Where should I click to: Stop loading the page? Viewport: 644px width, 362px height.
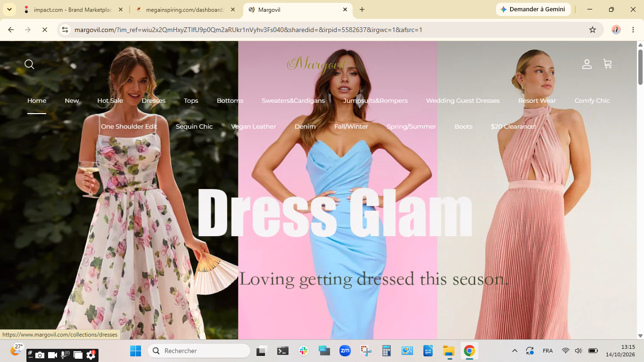(x=44, y=30)
